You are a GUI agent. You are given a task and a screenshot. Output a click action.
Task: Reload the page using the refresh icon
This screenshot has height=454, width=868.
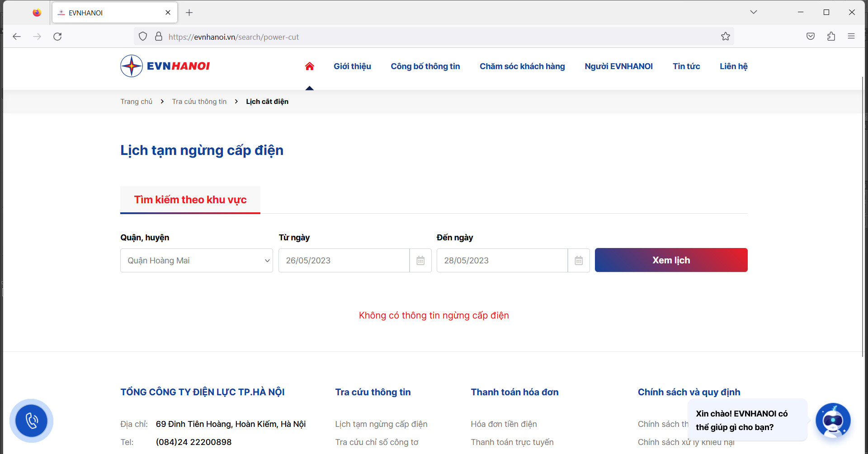(57, 37)
